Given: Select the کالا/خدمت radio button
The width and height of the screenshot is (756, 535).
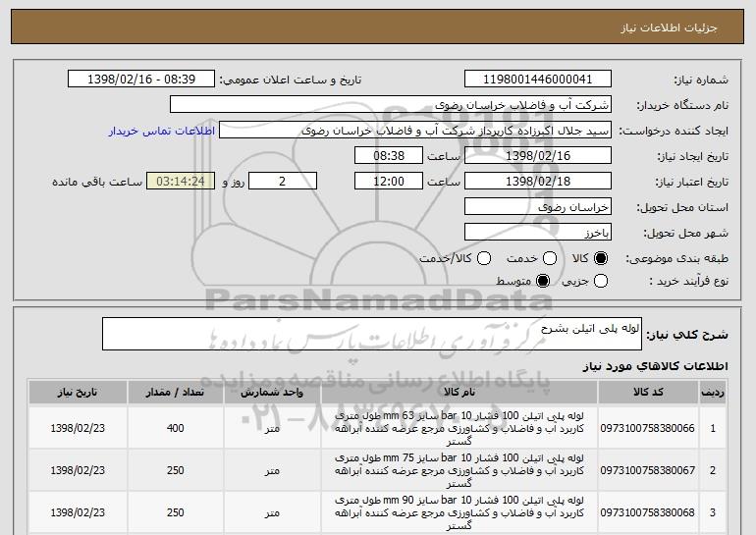Looking at the screenshot, I should [484, 258].
